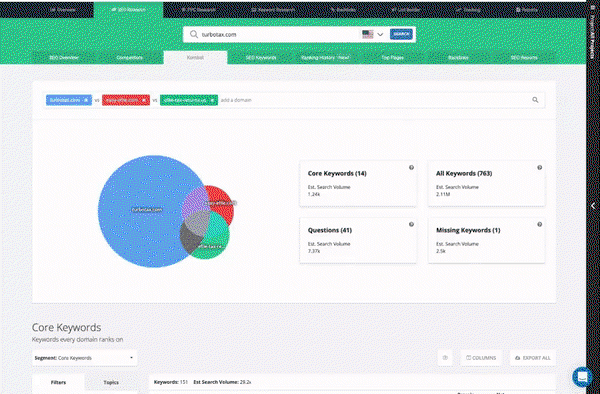
Task: Click the magnifier icon in main search bar
Action: pos(194,34)
